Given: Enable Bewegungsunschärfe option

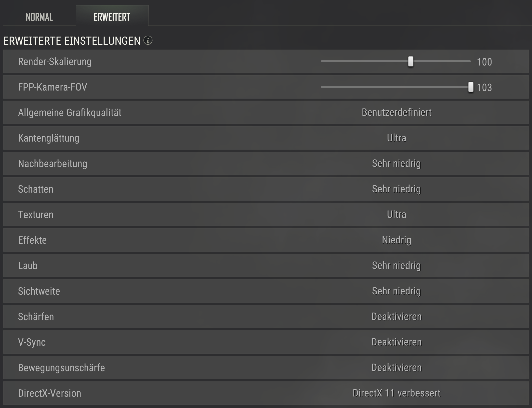Looking at the screenshot, I should coord(397,368).
